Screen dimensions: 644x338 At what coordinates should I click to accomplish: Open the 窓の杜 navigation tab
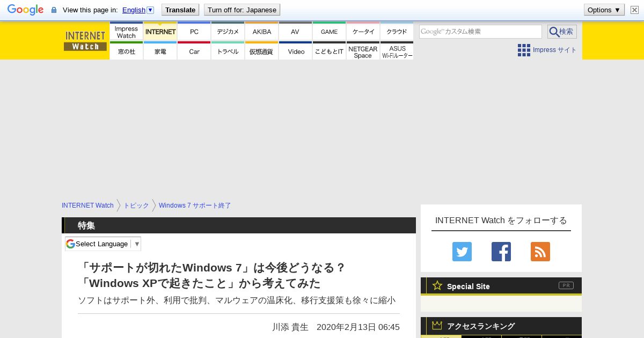click(126, 51)
